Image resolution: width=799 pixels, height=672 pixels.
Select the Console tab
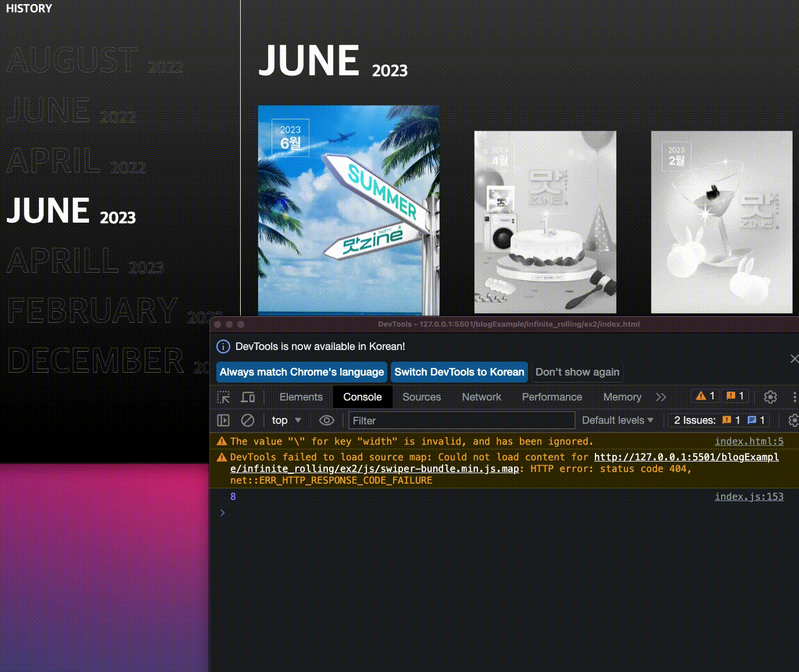click(362, 397)
